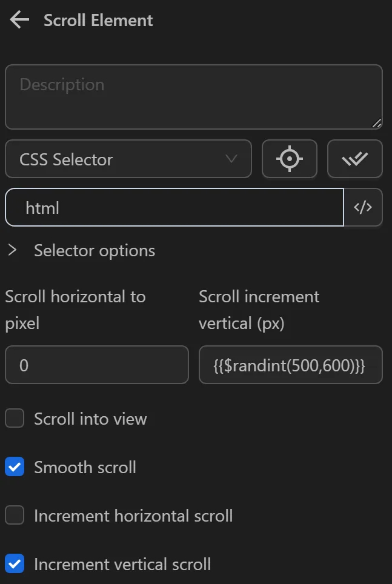This screenshot has width=392, height=584.
Task: Click the chevron arrow in CSS Selector box
Action: coord(231,159)
